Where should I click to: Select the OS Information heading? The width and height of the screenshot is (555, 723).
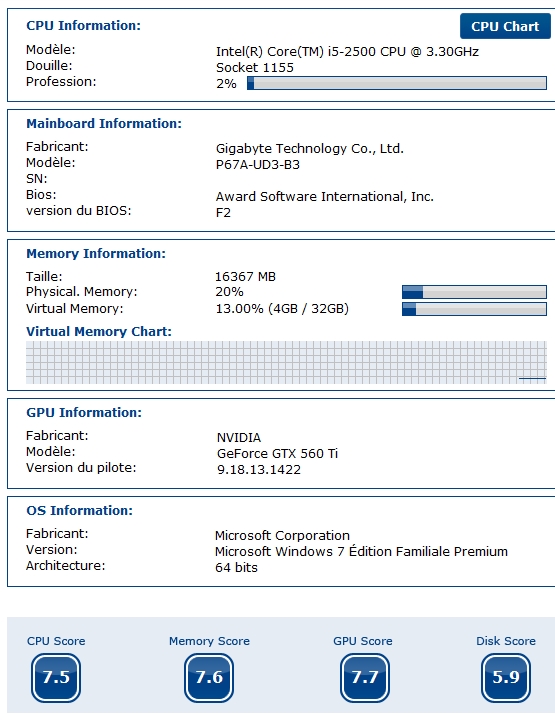[79, 510]
